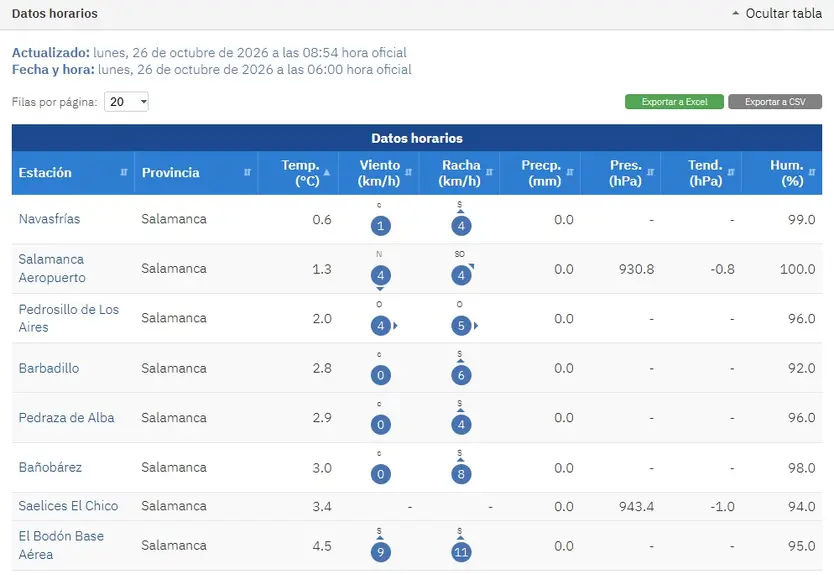The width and height of the screenshot is (834, 575).
Task: Click the Viento (km/h) column header
Action: pyautogui.click(x=379, y=173)
